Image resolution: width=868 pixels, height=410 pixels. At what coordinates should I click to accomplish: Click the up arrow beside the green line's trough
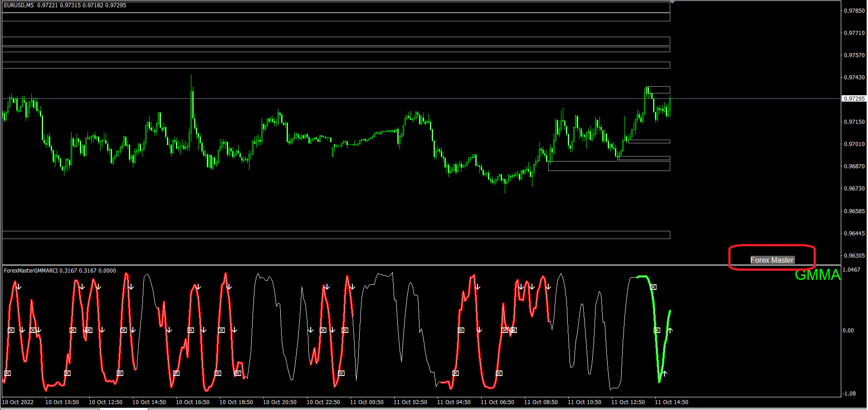[665, 373]
